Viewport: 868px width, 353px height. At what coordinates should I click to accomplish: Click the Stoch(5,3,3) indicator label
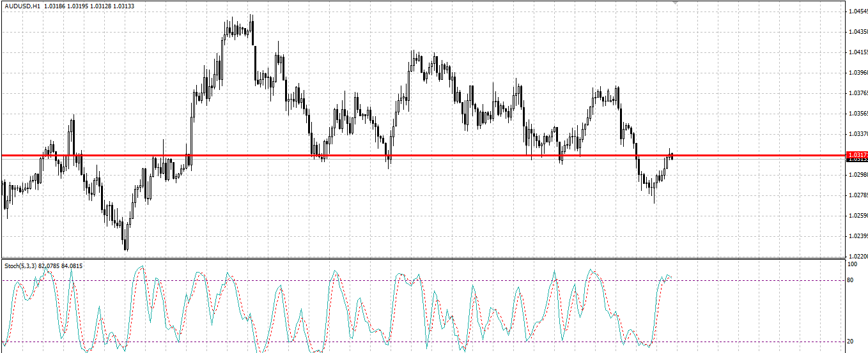[x=20, y=266]
